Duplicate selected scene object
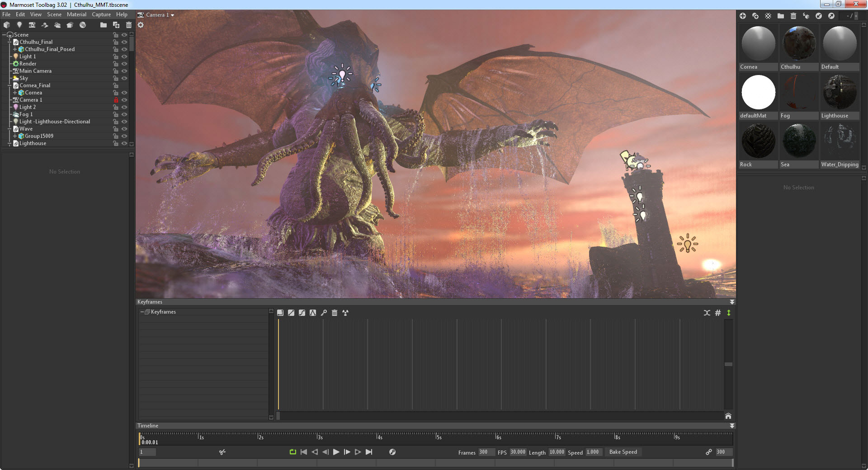Screen dimensions: 868x470 tap(116, 25)
